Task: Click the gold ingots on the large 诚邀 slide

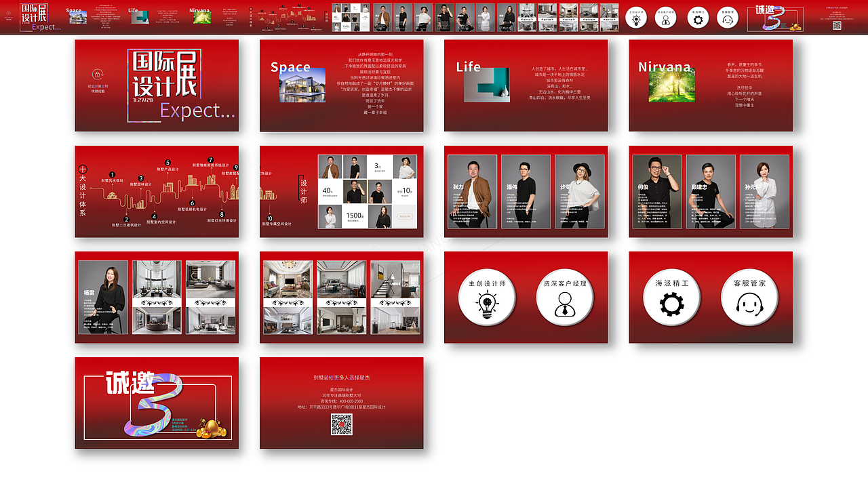Action: tap(212, 428)
